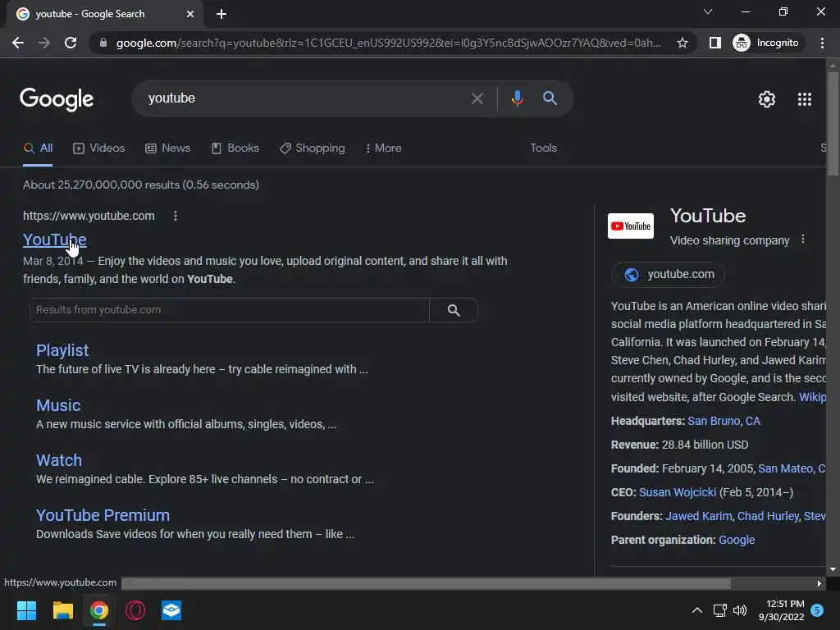Viewport: 840px width, 630px height.
Task: Reload the page with the refresh icon
Action: coord(71,43)
